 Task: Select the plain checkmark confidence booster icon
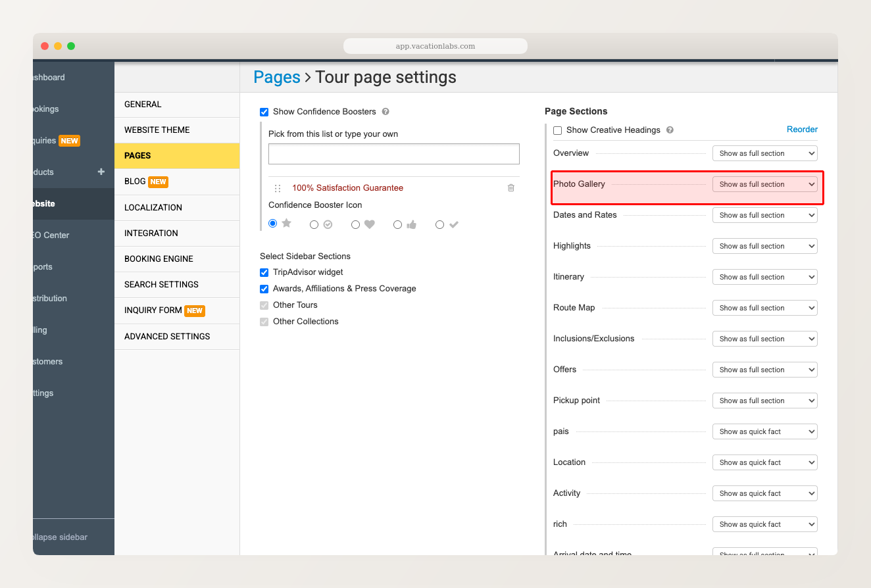pyautogui.click(x=439, y=224)
